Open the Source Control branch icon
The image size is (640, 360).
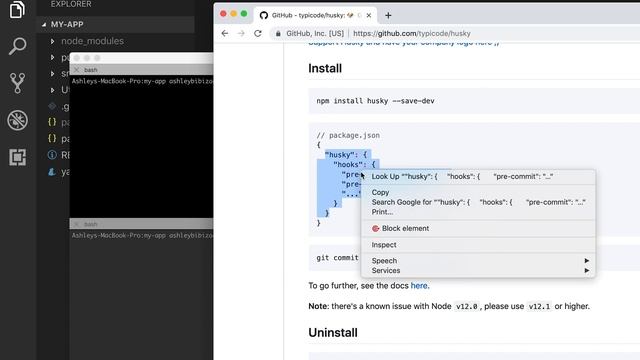(x=17, y=83)
